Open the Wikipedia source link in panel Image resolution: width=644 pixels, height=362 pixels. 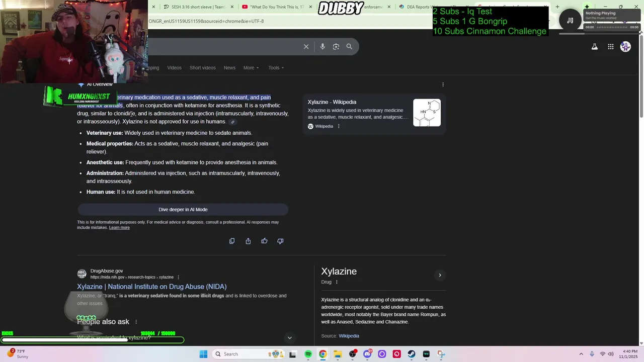[349, 336]
